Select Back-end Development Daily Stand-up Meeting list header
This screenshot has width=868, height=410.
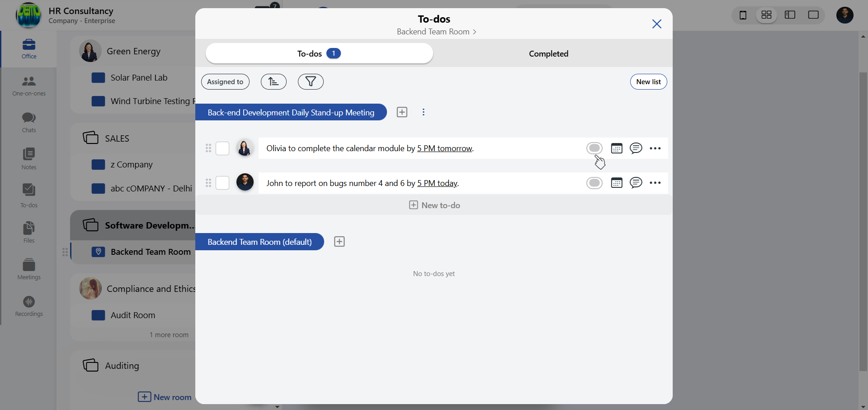pyautogui.click(x=291, y=112)
